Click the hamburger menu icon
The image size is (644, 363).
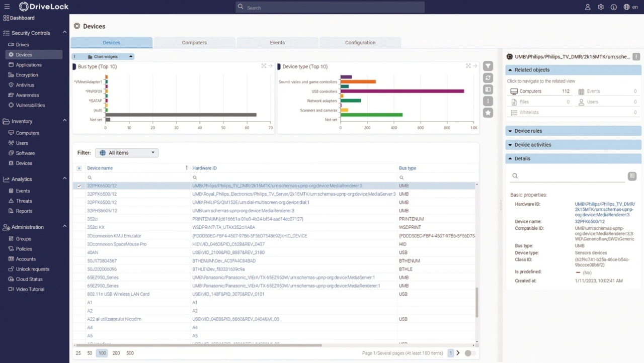coord(7,7)
